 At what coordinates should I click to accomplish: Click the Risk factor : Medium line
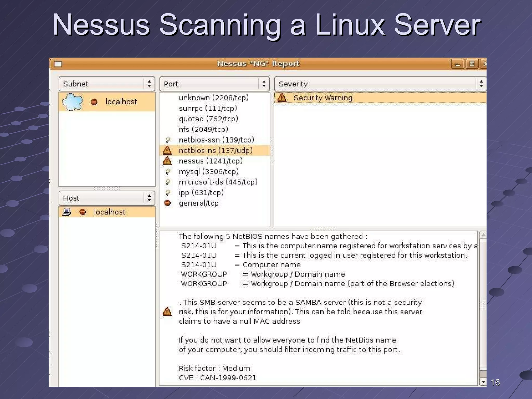tap(215, 368)
